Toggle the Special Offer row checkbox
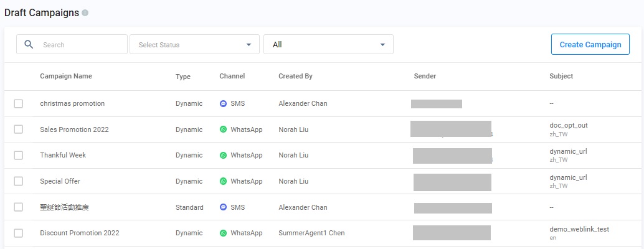The image size is (644, 249). [19, 181]
